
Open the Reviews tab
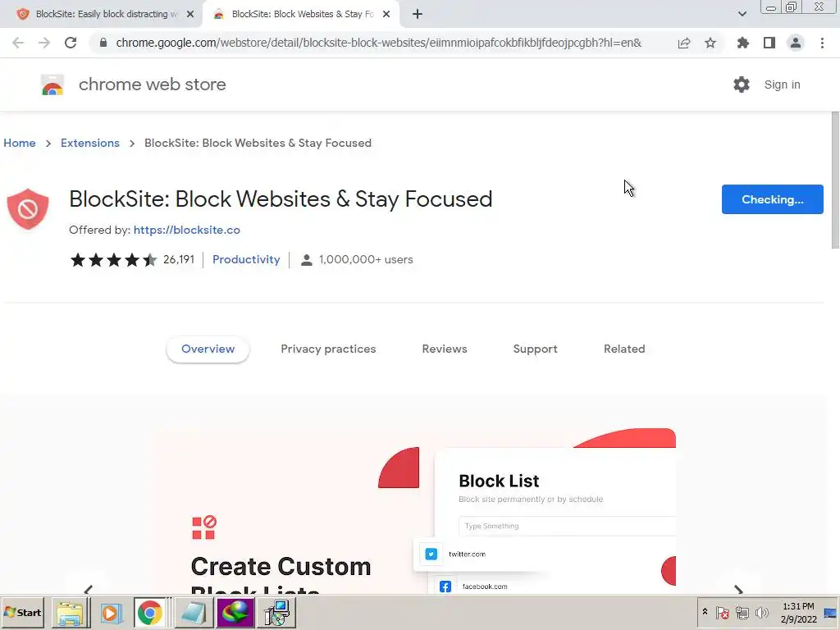pyautogui.click(x=445, y=349)
